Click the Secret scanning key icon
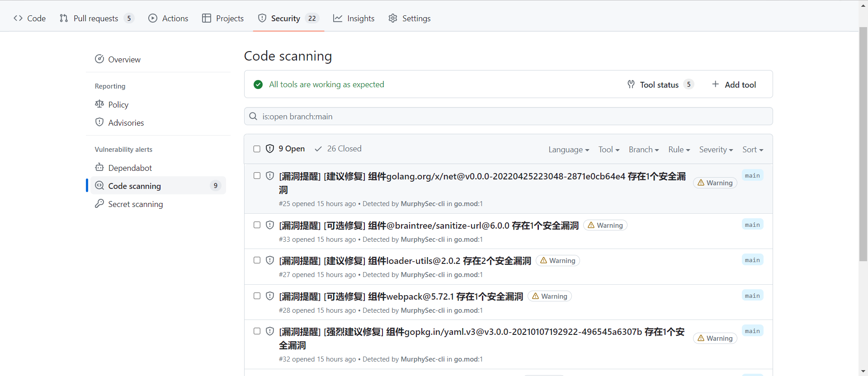Viewport: 868px width, 376px height. (x=99, y=204)
